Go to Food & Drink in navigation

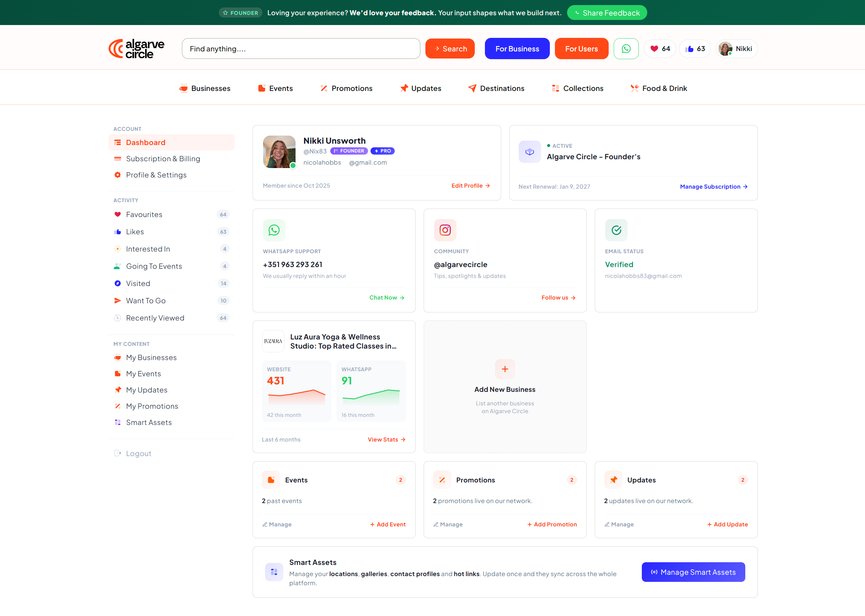tap(659, 88)
